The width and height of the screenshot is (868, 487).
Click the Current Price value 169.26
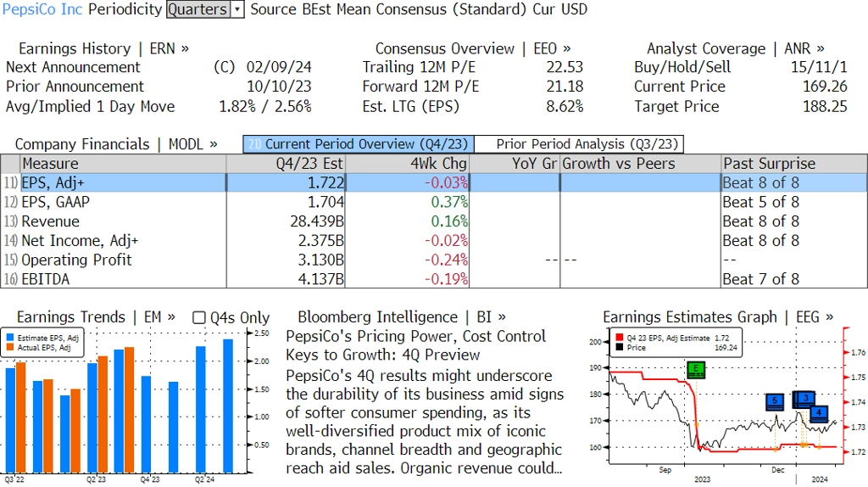825,87
